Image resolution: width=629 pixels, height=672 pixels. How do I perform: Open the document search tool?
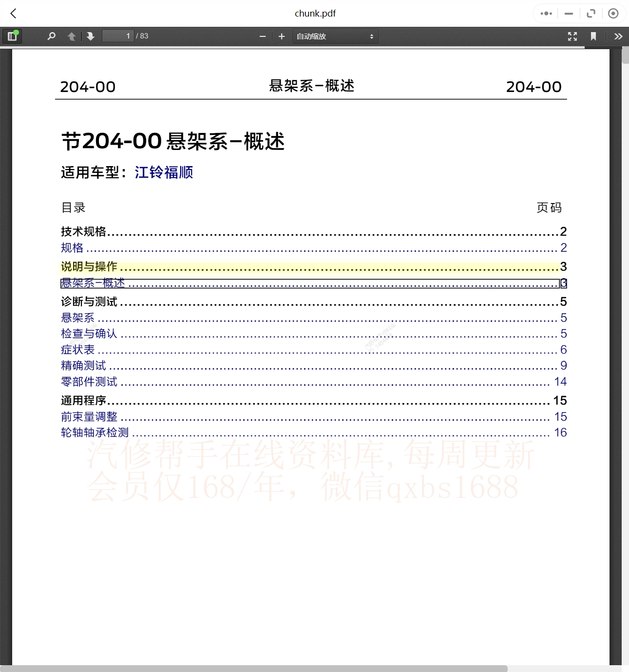tap(51, 36)
